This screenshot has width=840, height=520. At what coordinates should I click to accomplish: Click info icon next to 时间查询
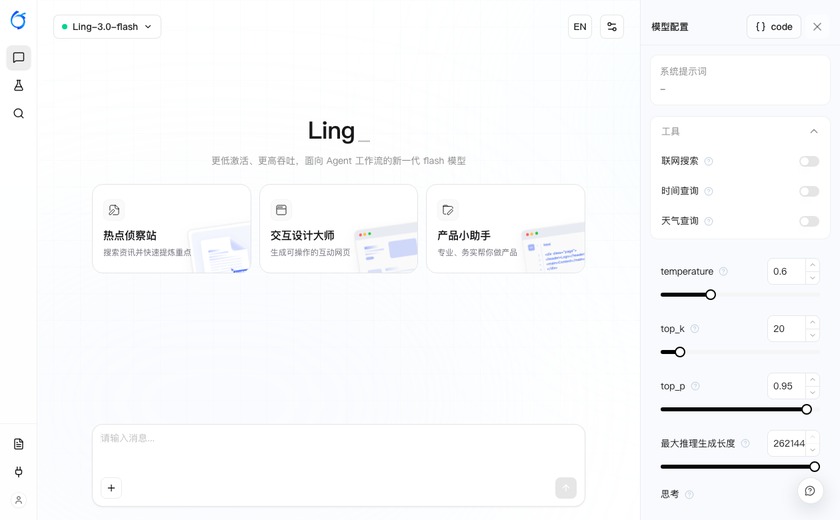tap(708, 191)
